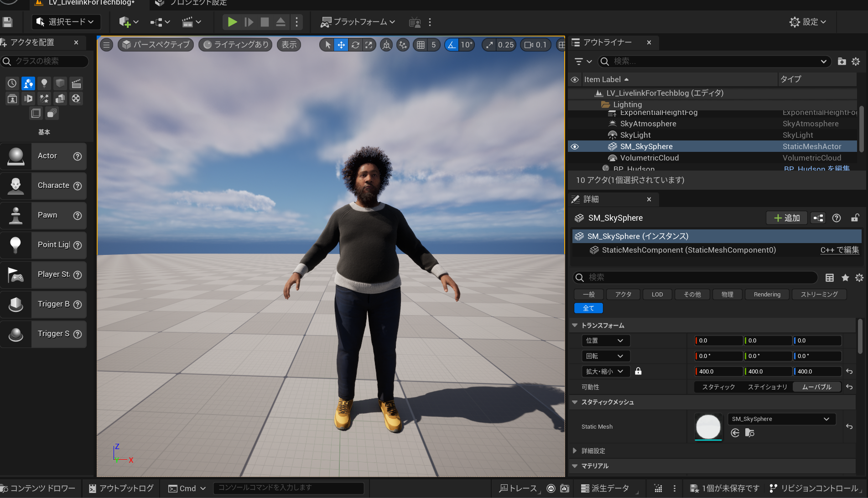Click the favorites star in Details panel
Image resolution: width=868 pixels, height=498 pixels.
point(845,278)
